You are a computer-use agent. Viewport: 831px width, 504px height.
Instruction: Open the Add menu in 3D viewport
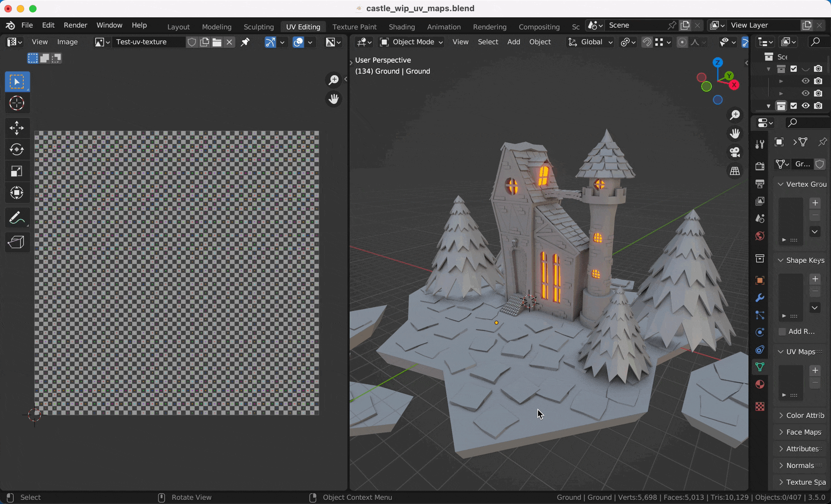pos(514,42)
